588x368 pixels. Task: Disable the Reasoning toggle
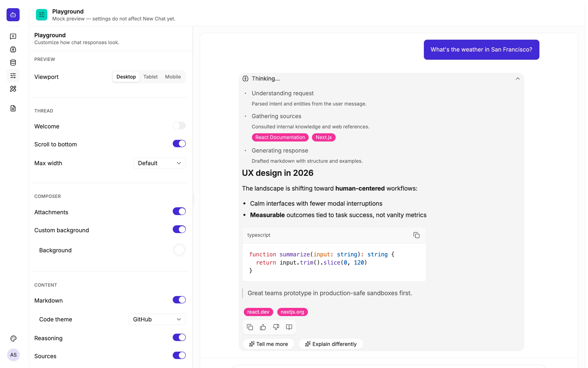(x=179, y=337)
